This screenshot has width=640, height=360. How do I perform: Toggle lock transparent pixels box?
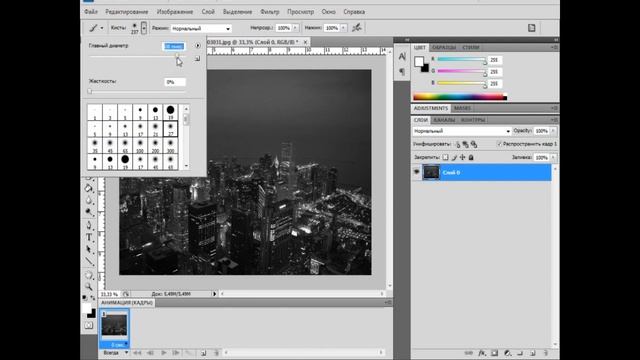pyautogui.click(x=445, y=157)
